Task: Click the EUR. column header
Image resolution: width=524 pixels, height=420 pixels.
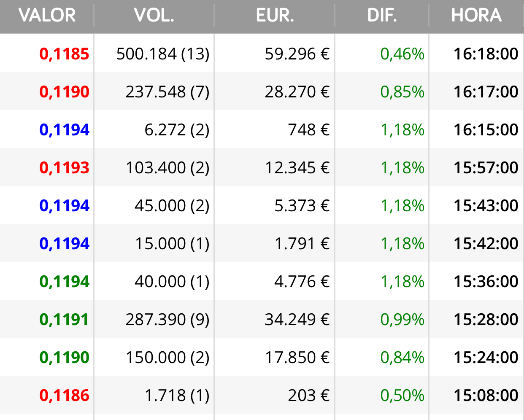Action: (275, 16)
